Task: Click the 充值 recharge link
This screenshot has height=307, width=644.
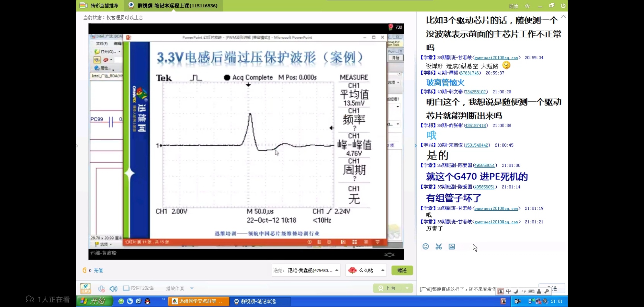Action: [x=98, y=270]
